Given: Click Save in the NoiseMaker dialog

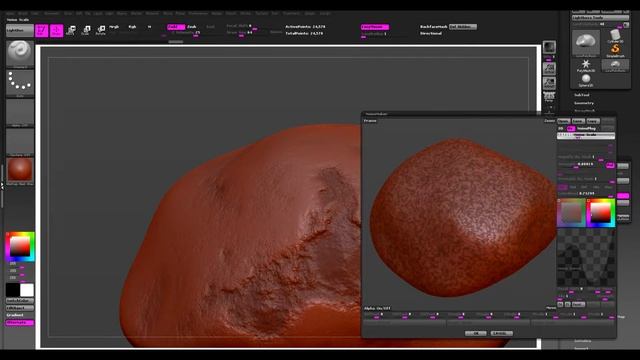Looking at the screenshot, I should [578, 121].
